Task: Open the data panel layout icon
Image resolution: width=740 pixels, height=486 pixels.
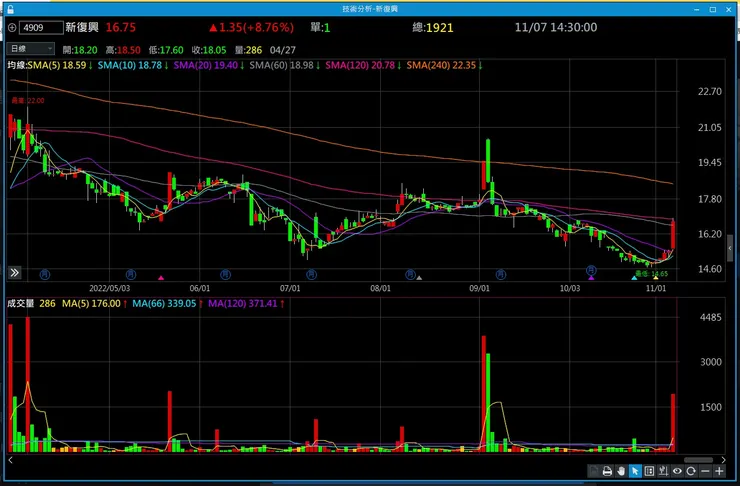Action: pos(649,471)
